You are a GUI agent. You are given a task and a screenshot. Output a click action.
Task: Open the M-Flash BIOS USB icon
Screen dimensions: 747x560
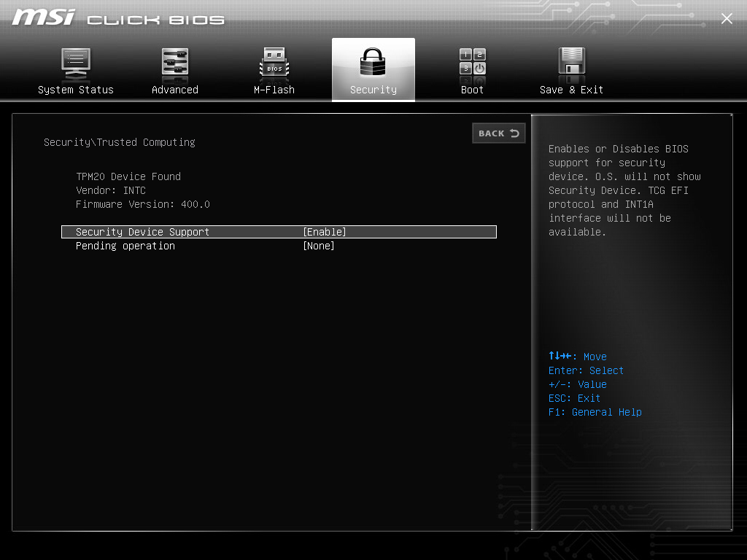point(274,63)
